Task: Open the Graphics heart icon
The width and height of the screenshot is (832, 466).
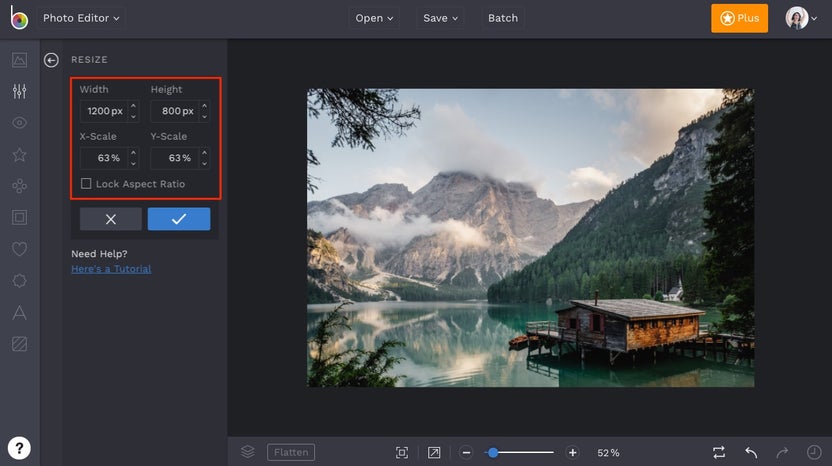Action: [20, 248]
